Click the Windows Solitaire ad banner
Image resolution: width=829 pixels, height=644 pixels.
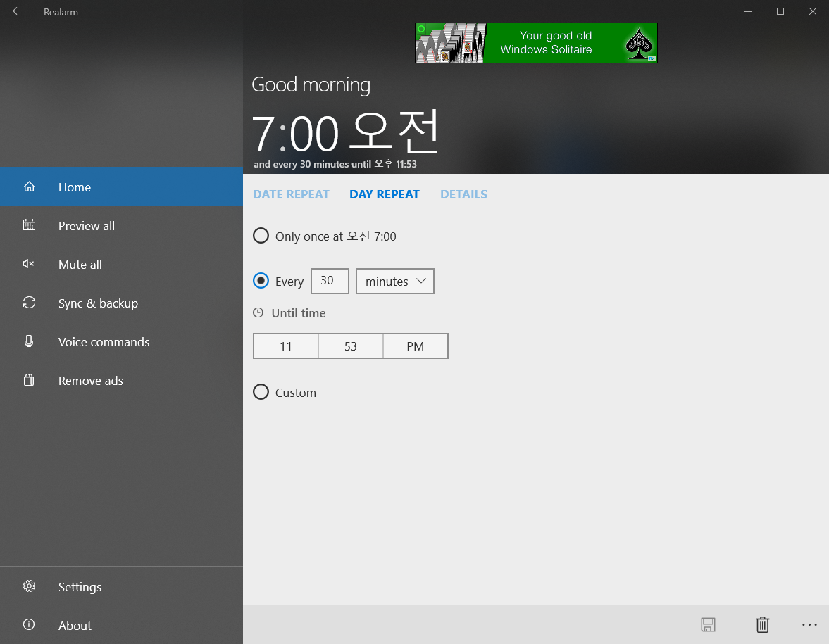(x=537, y=42)
